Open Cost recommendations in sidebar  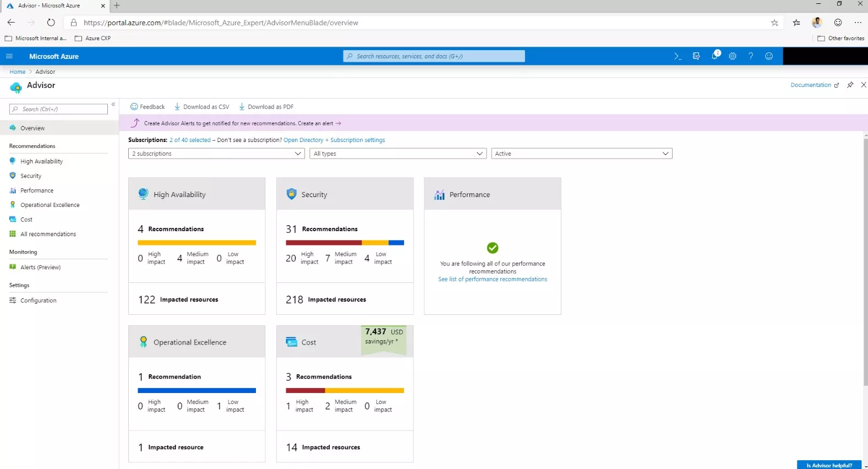click(26, 220)
